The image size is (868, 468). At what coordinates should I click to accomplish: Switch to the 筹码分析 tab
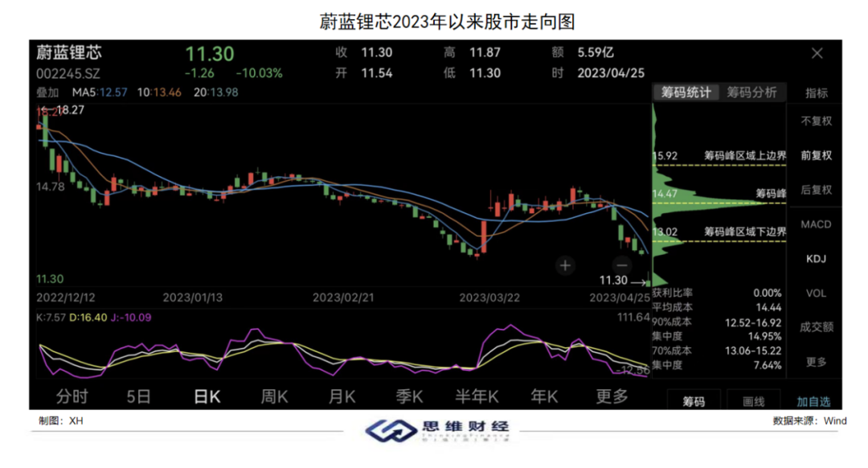point(751,92)
